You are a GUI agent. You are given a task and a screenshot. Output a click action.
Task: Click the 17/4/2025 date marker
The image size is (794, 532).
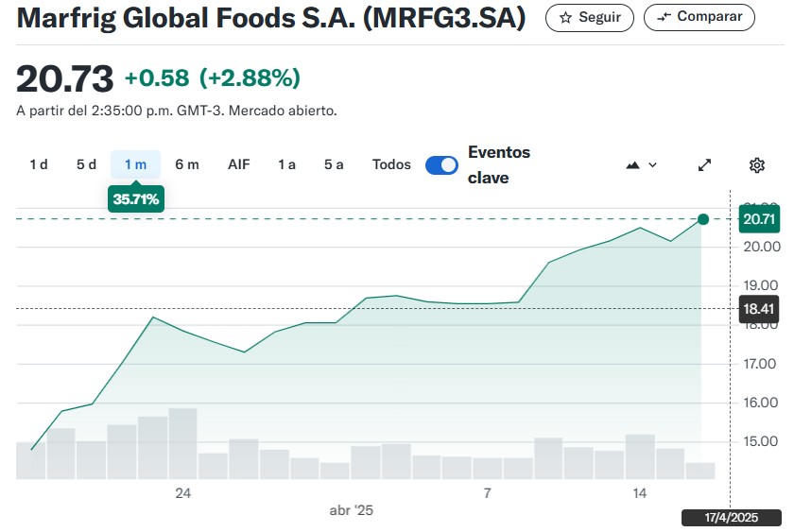(x=730, y=518)
